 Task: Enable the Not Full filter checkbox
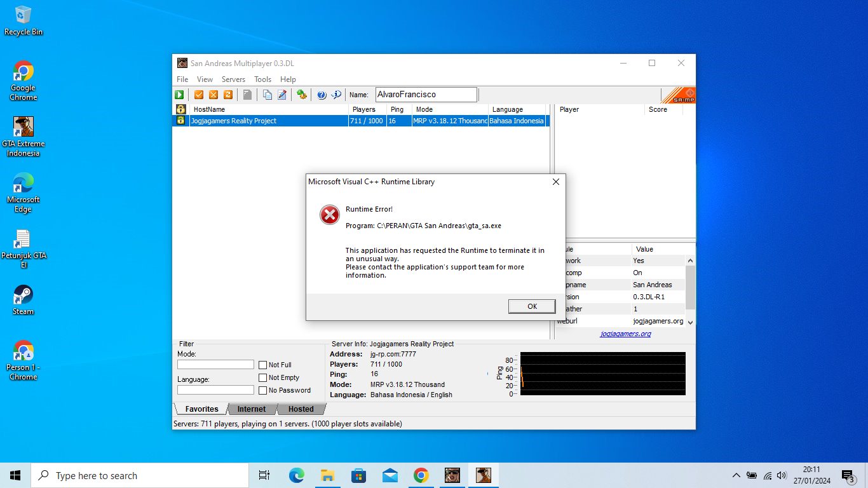[x=262, y=365]
